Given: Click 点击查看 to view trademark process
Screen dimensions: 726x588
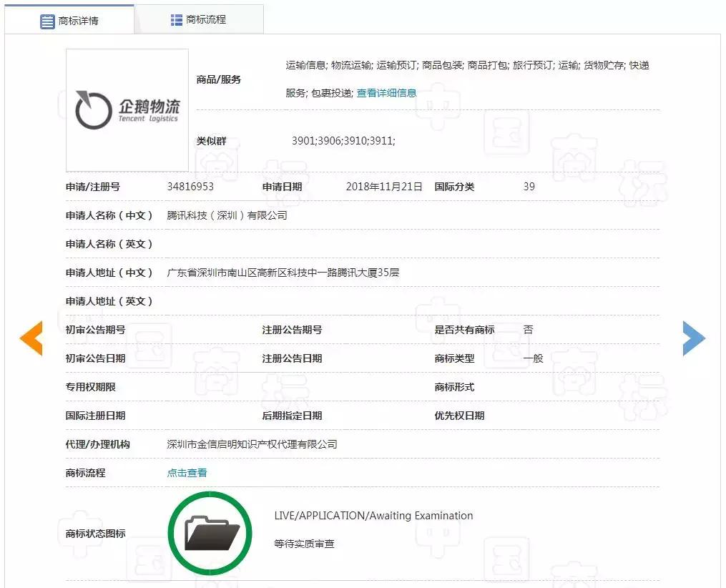Looking at the screenshot, I should point(186,472).
